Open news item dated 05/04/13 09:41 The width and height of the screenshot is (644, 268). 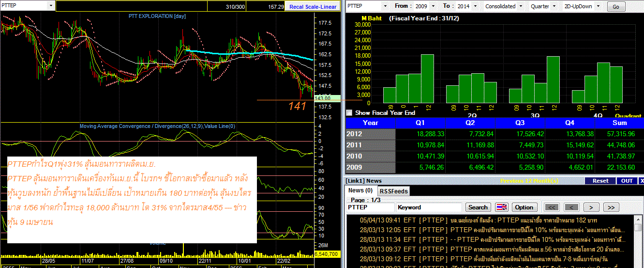click(491, 220)
